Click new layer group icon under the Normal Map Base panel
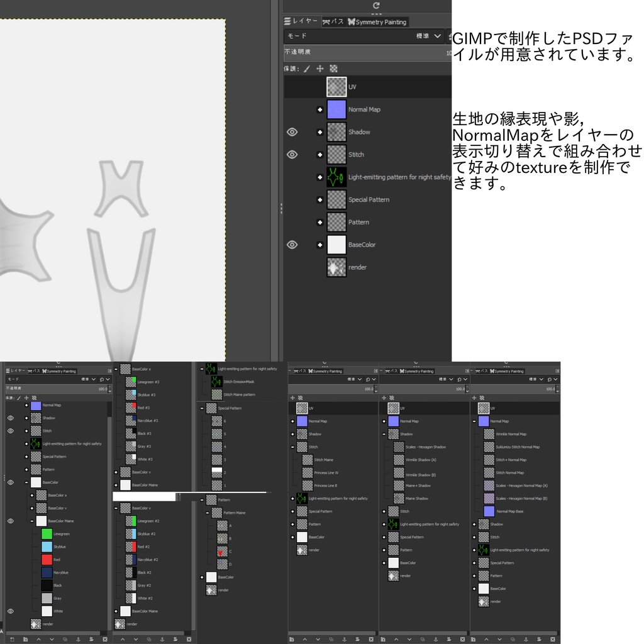Viewport: 644px width, 644px height. 473,639
